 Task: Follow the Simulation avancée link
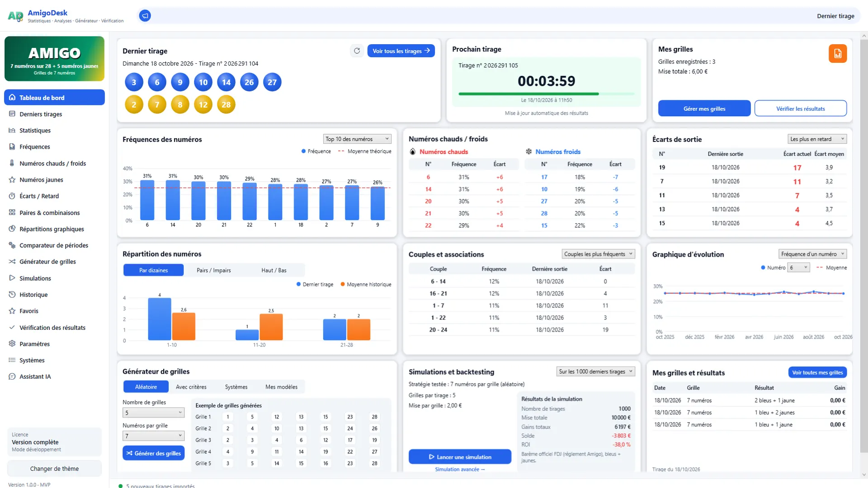[x=460, y=469]
